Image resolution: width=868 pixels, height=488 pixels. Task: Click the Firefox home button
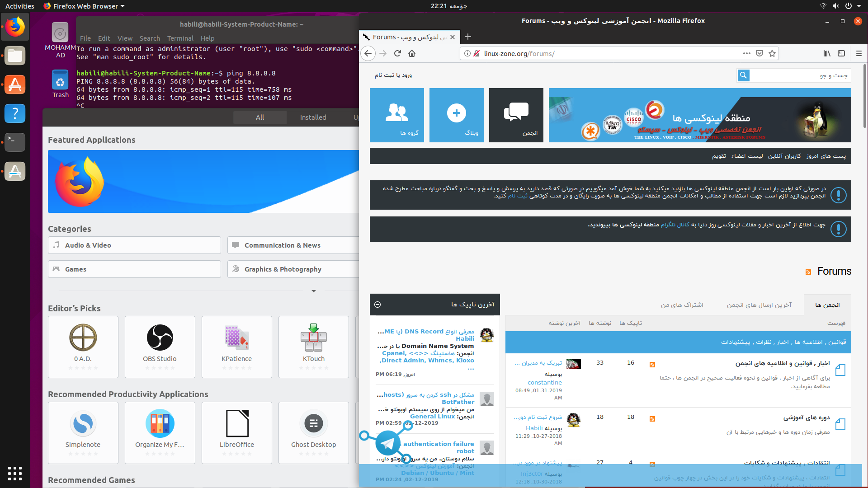point(412,53)
